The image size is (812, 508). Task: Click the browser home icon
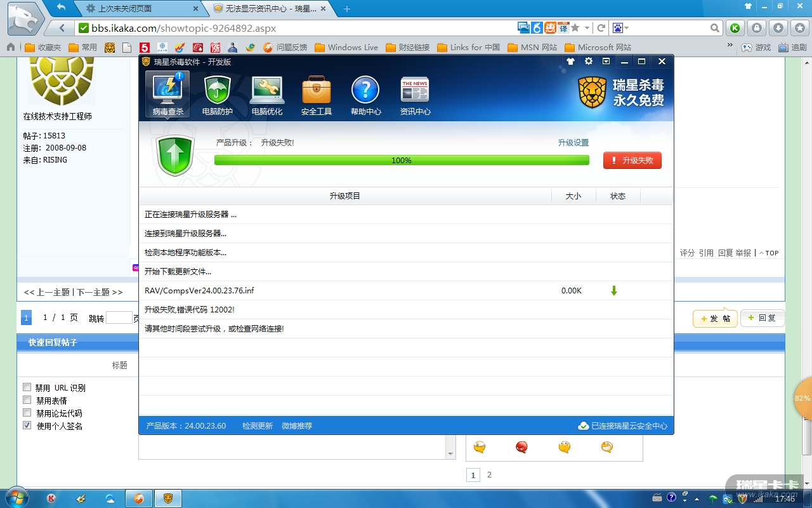pos(11,47)
